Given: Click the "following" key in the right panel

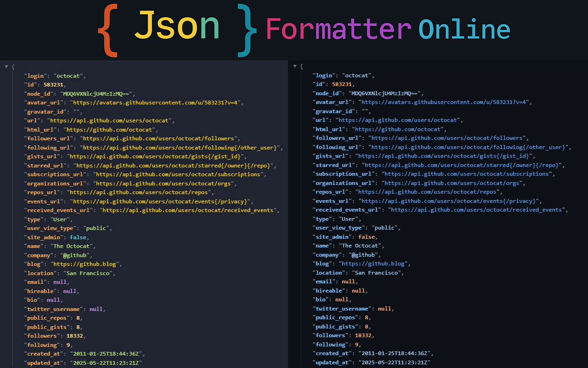Looking at the screenshot, I should pos(330,345).
